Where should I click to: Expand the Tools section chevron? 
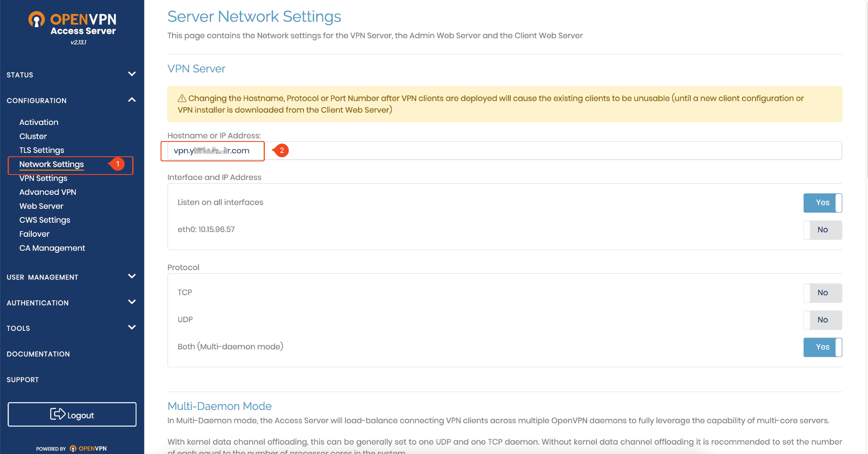click(132, 327)
